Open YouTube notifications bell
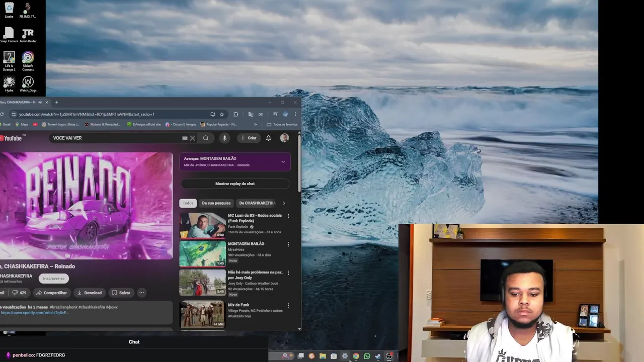Image resolution: width=644 pixels, height=362 pixels. point(269,138)
